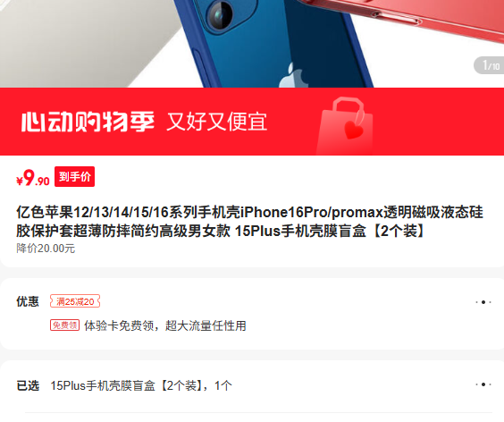Open the 1/10 image counter badge
This screenshot has height=422, width=504.
(x=489, y=65)
